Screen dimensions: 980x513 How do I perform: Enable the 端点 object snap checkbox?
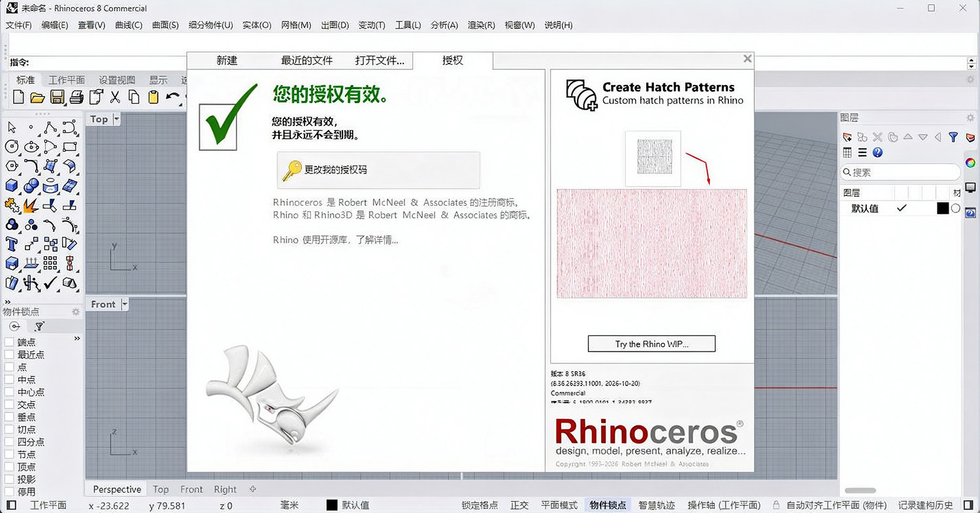click(x=9, y=342)
